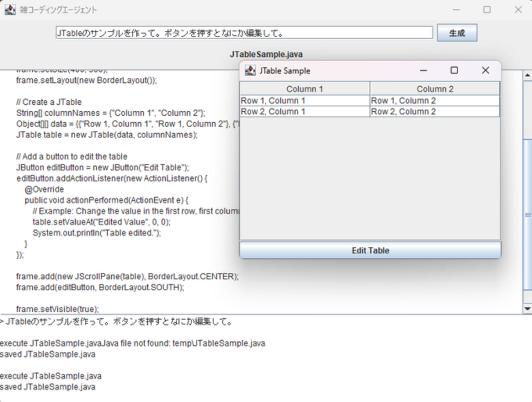
Task: Minimize the 雑コーディングエージェント window
Action: point(456,9)
